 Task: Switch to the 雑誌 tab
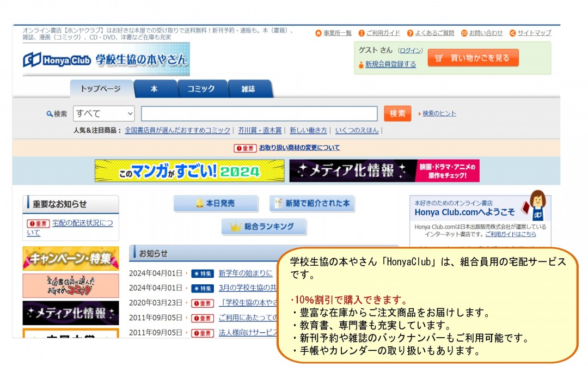pos(248,89)
